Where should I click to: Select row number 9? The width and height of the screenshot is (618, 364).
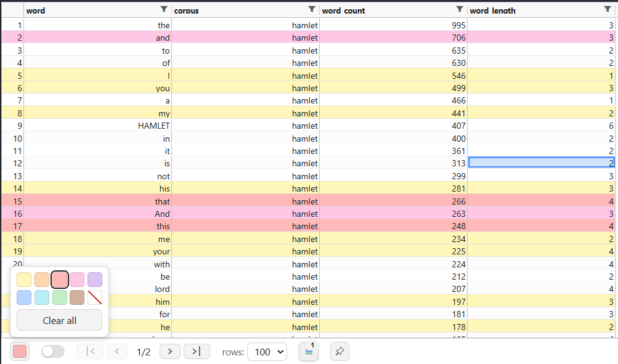point(12,126)
